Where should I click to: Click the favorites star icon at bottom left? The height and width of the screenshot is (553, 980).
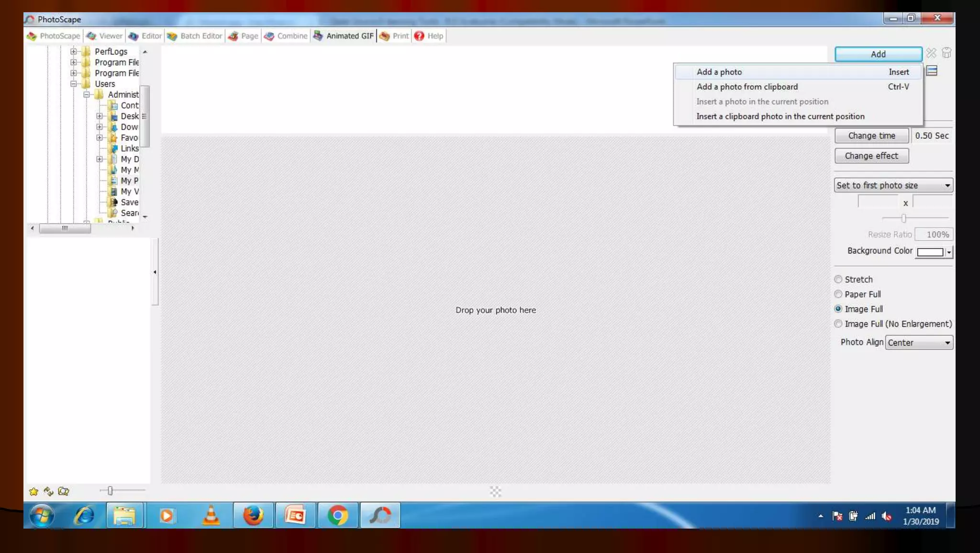pyautogui.click(x=33, y=491)
